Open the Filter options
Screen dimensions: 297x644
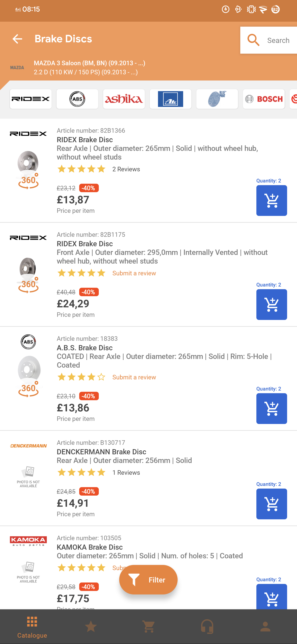point(148,580)
